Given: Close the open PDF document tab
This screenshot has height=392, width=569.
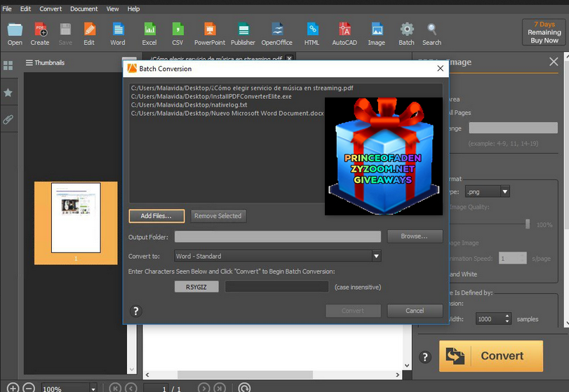Looking at the screenshot, I should pos(289,58).
